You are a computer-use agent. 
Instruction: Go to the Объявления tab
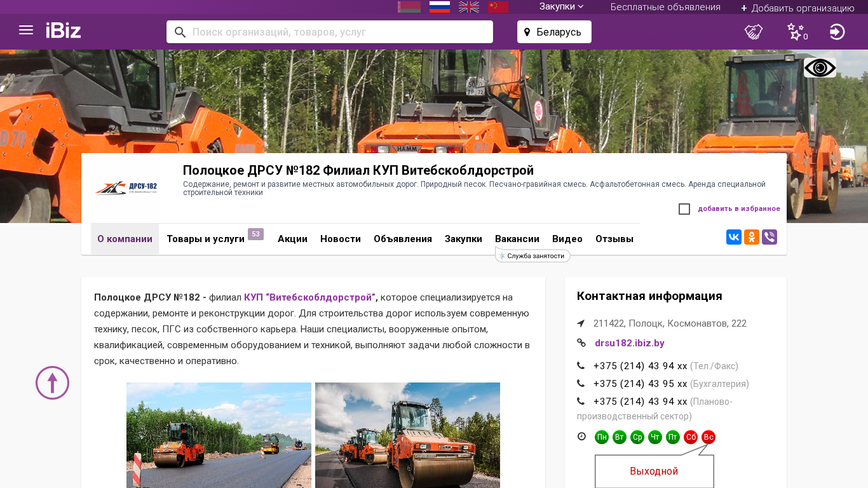[x=403, y=239]
